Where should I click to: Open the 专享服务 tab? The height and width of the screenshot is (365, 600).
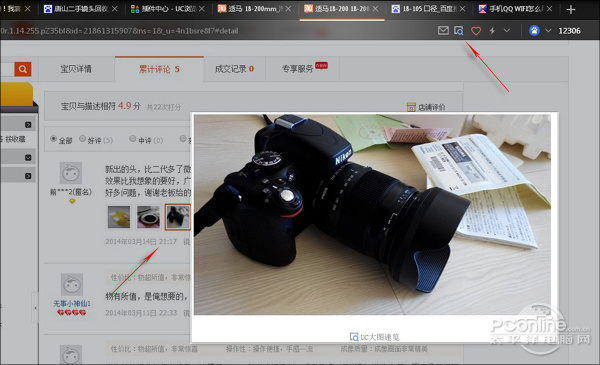[302, 69]
